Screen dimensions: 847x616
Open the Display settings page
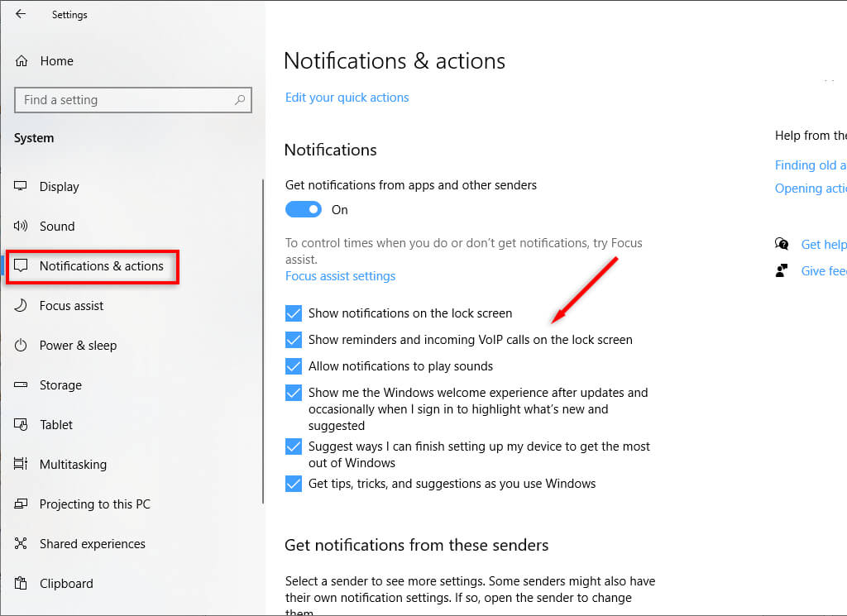pyautogui.click(x=60, y=187)
